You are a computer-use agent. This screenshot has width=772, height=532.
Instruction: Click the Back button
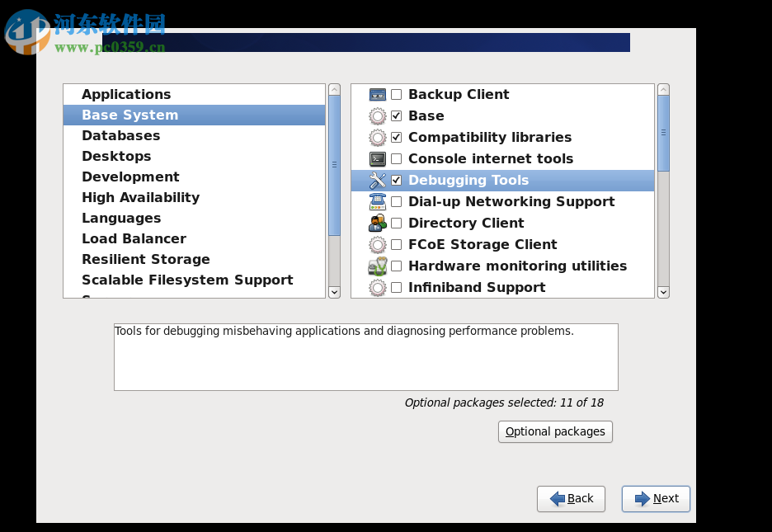pyautogui.click(x=571, y=498)
